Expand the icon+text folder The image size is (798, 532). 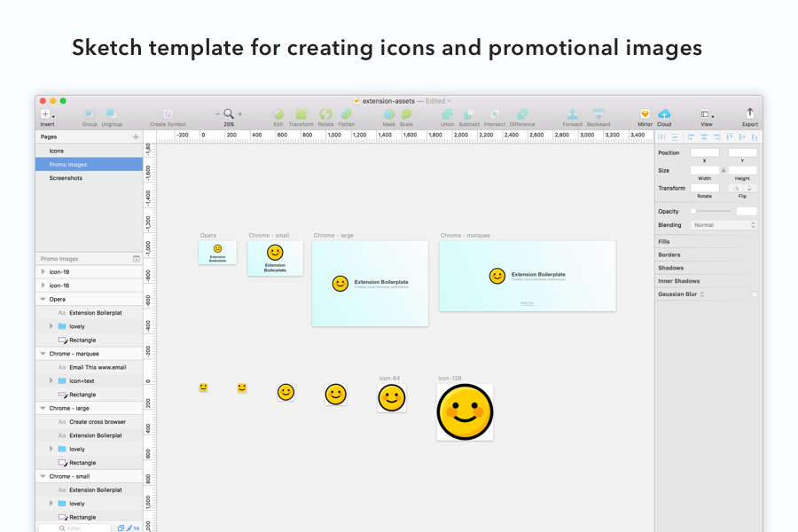point(51,380)
